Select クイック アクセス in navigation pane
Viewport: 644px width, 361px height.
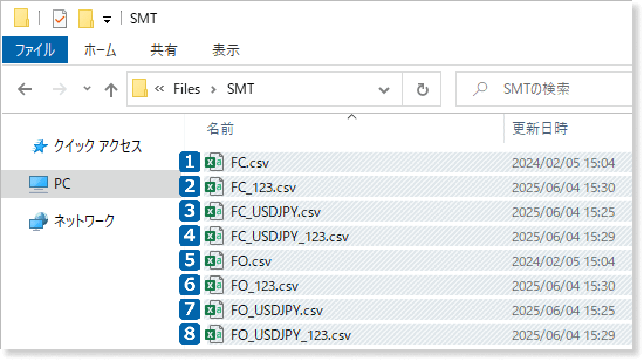coord(97,147)
